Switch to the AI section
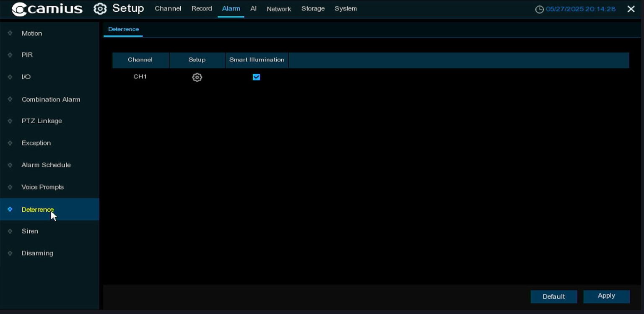 (253, 8)
